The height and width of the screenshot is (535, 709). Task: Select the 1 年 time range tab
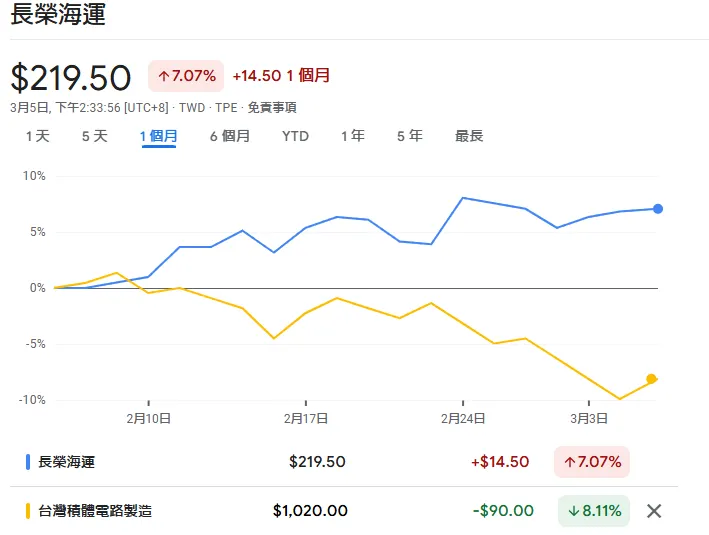click(x=353, y=136)
